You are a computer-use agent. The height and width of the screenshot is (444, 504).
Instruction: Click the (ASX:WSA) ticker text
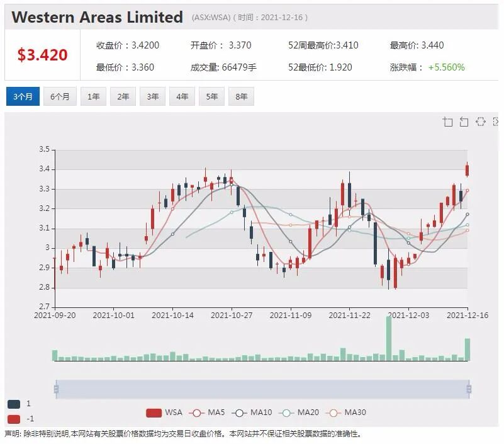pos(211,18)
